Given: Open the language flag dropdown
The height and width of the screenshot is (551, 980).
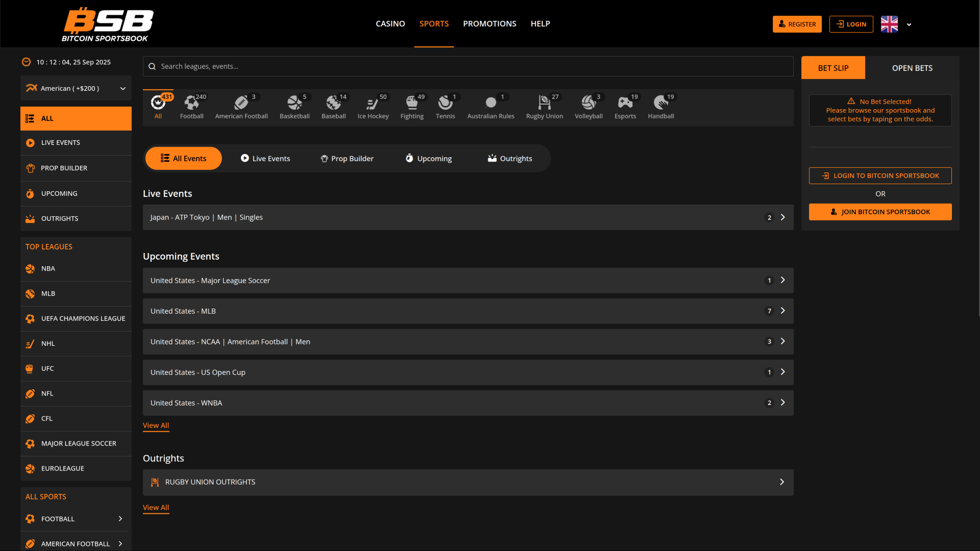Looking at the screenshot, I should tap(909, 24).
